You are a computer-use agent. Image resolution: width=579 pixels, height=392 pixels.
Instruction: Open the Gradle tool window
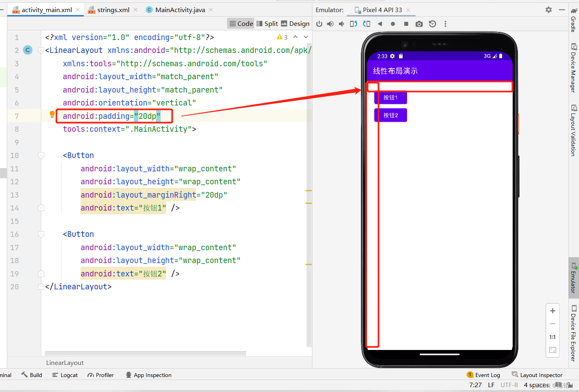pos(574,19)
